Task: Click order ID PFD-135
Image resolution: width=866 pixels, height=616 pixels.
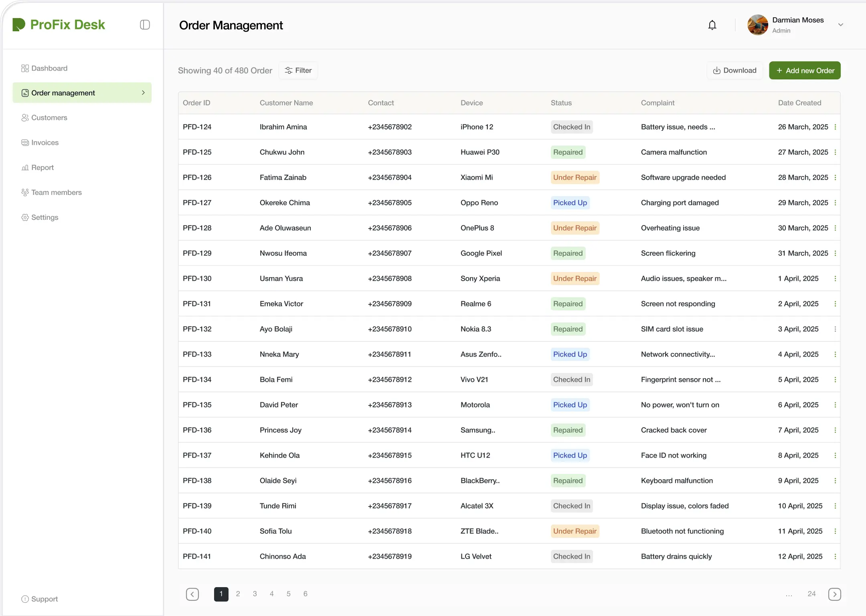Action: [x=197, y=405]
